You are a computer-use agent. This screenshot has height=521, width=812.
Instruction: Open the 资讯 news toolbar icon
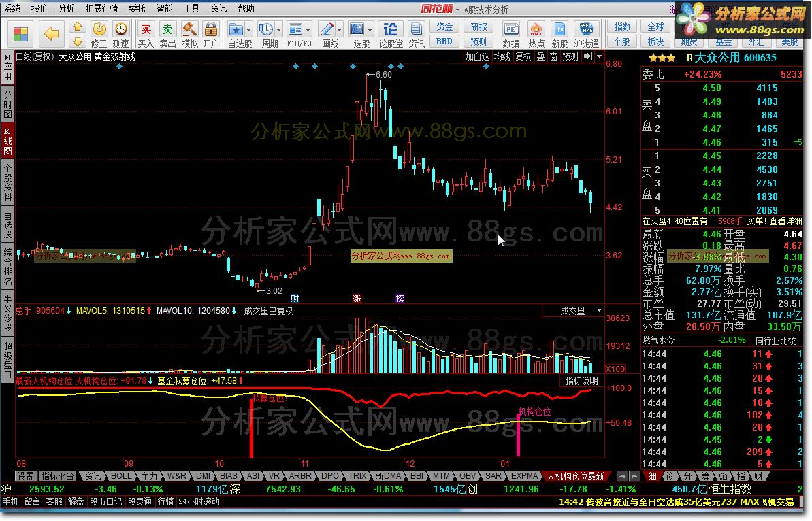pos(416,34)
